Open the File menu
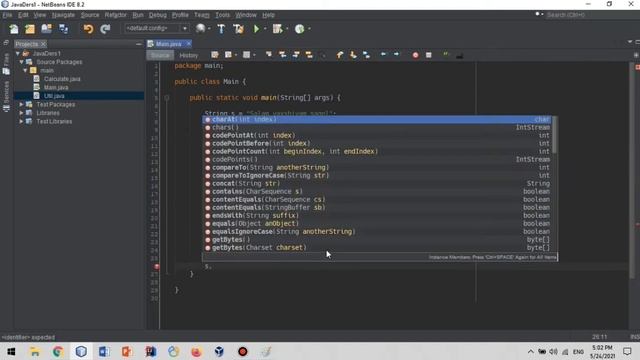The height and width of the screenshot is (360, 640). (7, 15)
